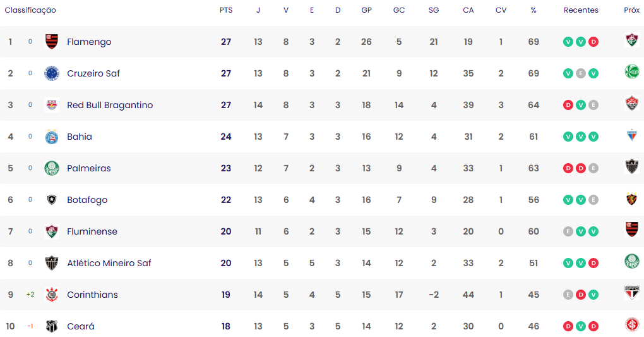Viewport: 644px width, 337px height.
Task: Click the Botafogo team name
Action: pos(87,200)
